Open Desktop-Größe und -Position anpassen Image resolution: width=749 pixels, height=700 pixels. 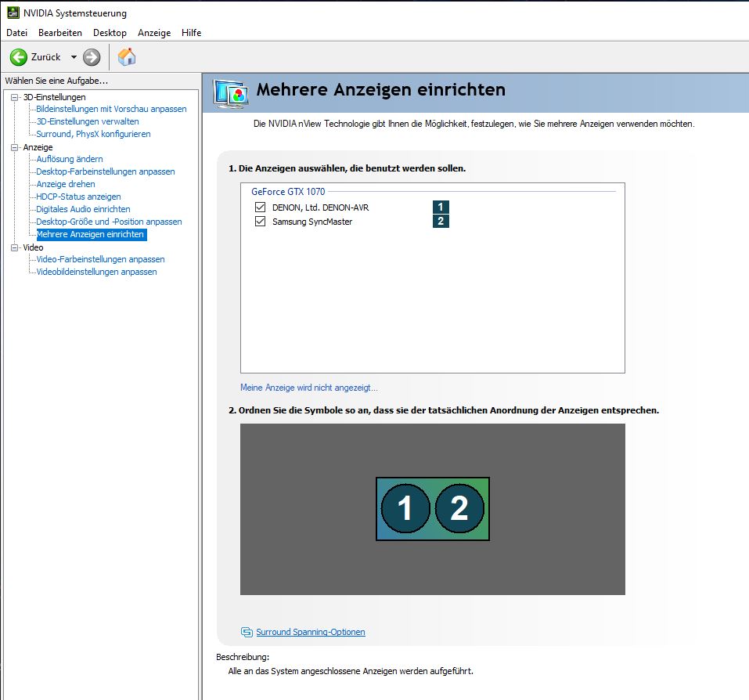click(109, 222)
